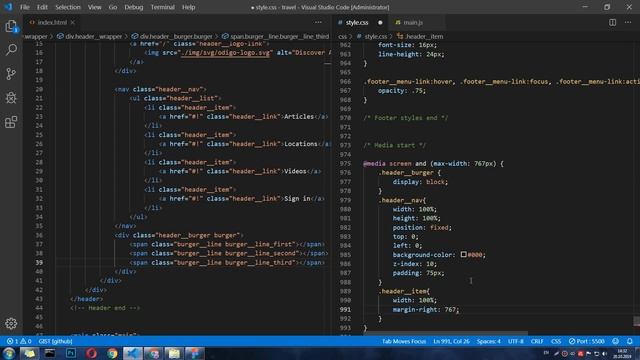
Task: Click 'Sign in' text in index.html
Action: pos(297,199)
